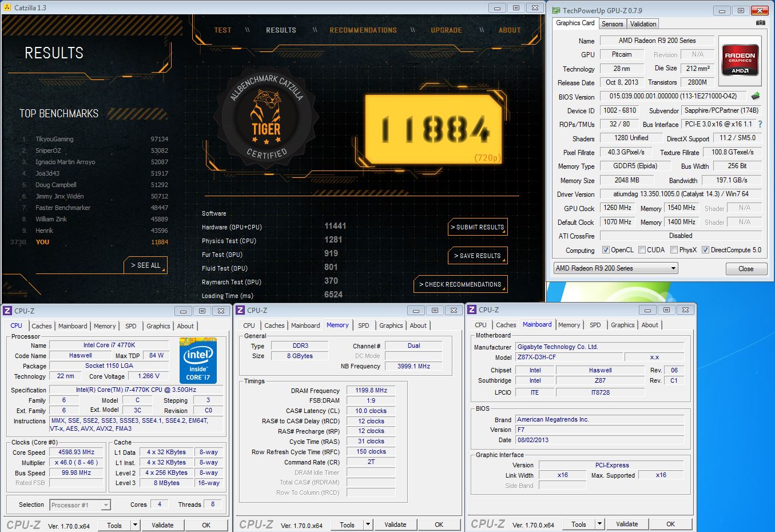Screen dimensions: 775x532
Task: Click the Raymarch Test (GPU) result row
Action: (270, 281)
